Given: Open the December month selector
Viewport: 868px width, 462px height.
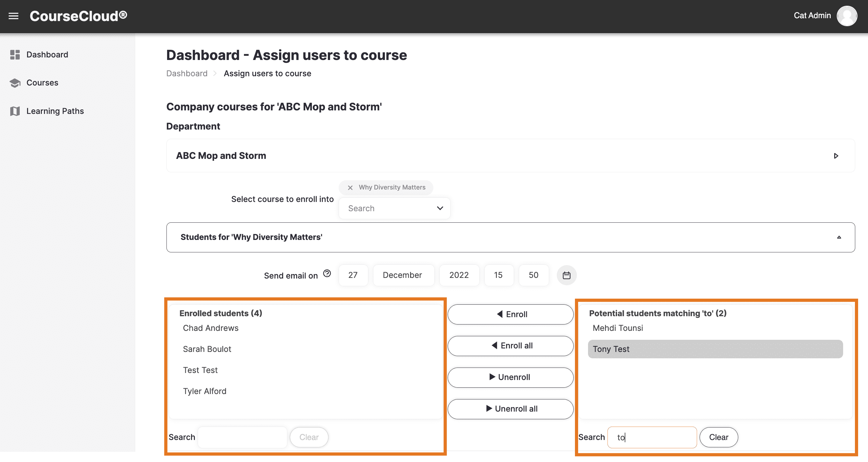Looking at the screenshot, I should tap(403, 275).
